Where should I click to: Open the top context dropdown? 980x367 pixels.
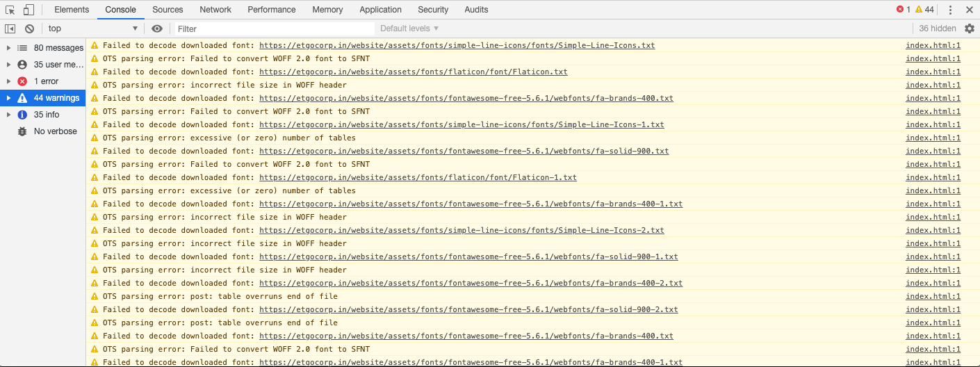[92, 28]
